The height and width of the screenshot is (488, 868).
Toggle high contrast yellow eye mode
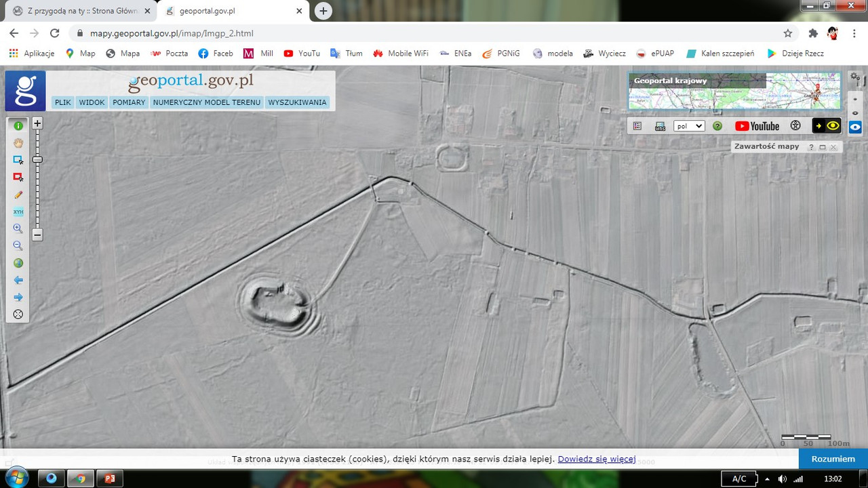(x=827, y=126)
